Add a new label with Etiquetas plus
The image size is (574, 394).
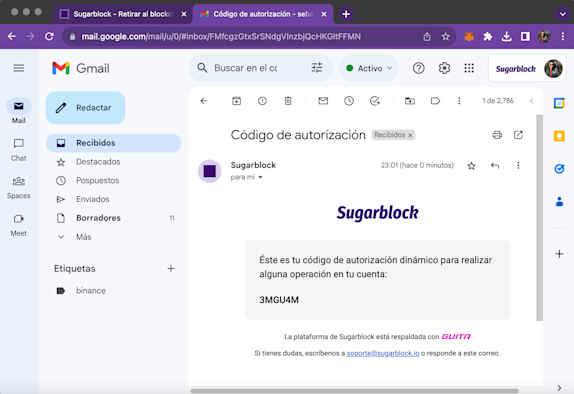[171, 268]
